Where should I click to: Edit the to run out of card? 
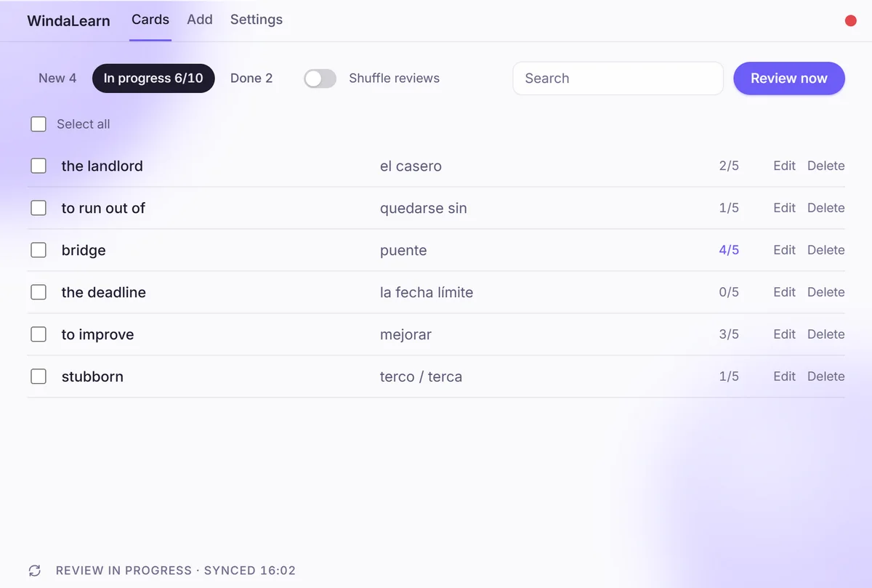pyautogui.click(x=784, y=208)
